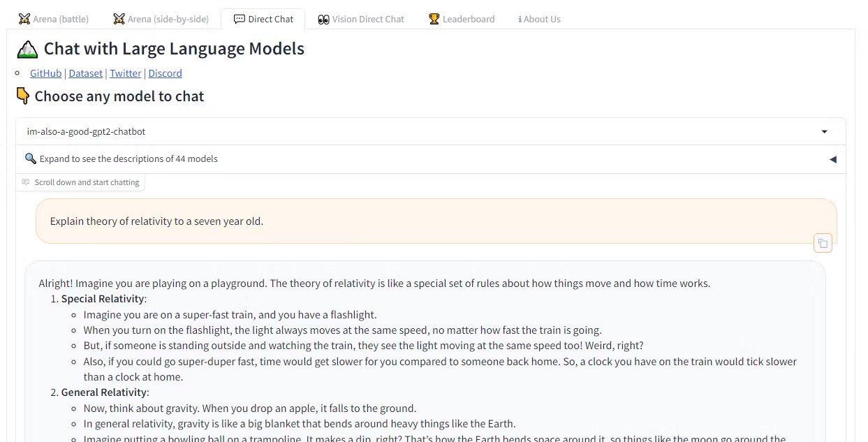This screenshot has width=868, height=442.
Task: Click the user message about theory of relativity
Action: click(x=156, y=221)
